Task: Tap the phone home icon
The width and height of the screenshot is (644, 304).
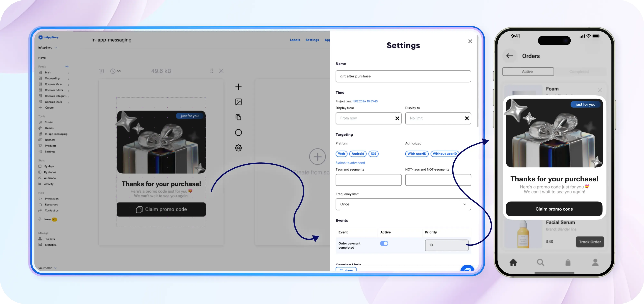Action: [513, 262]
